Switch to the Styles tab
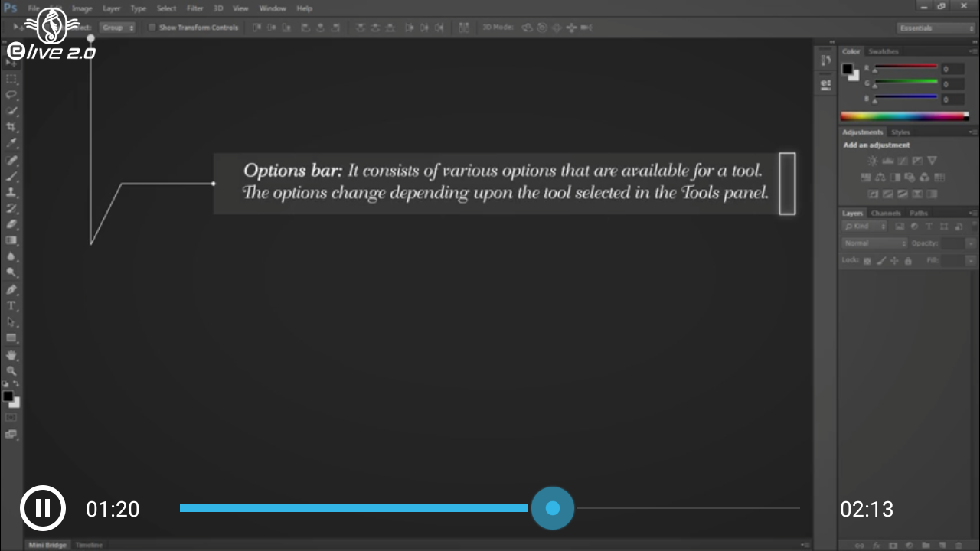Image resolution: width=980 pixels, height=551 pixels. [900, 132]
